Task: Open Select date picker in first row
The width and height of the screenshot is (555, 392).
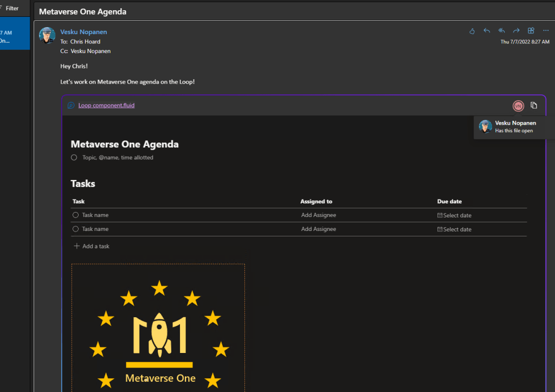Action: click(454, 215)
